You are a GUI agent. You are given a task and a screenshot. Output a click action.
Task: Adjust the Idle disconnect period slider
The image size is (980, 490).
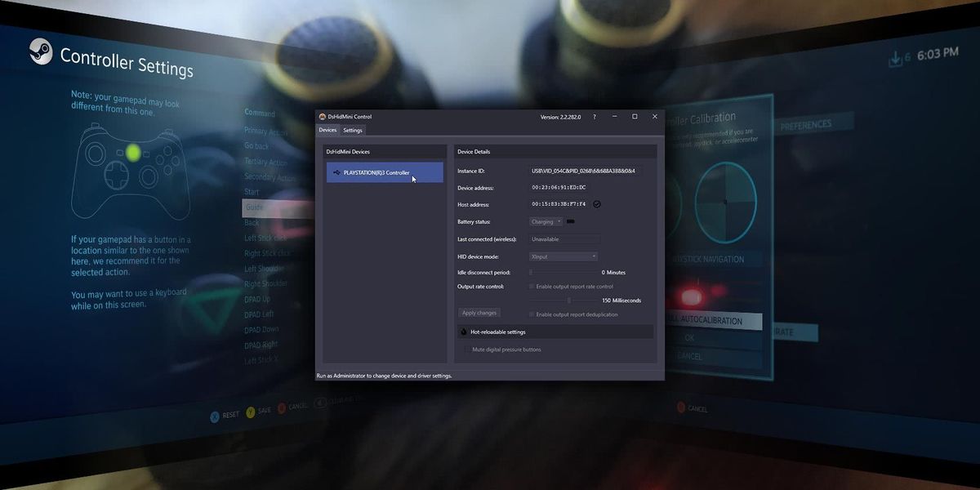pos(563,272)
